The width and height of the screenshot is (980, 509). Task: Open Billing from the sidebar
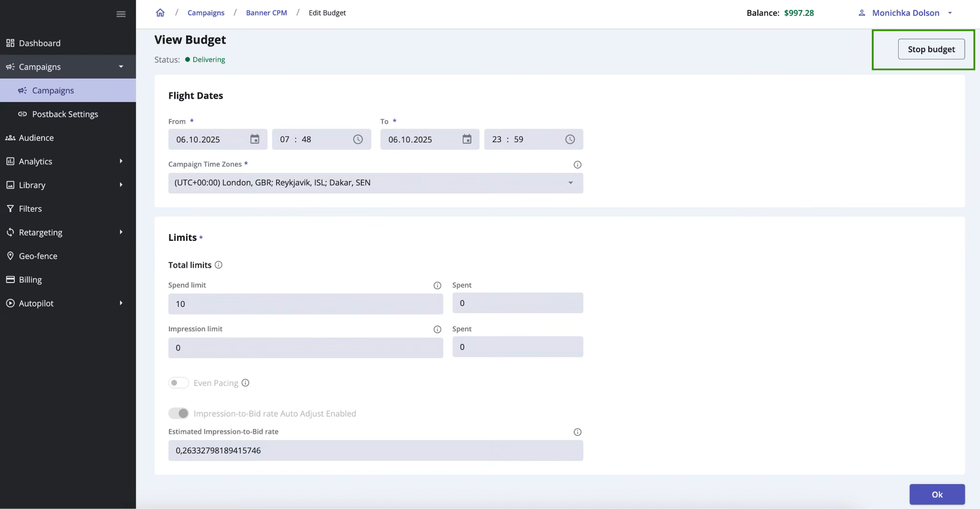coord(29,279)
